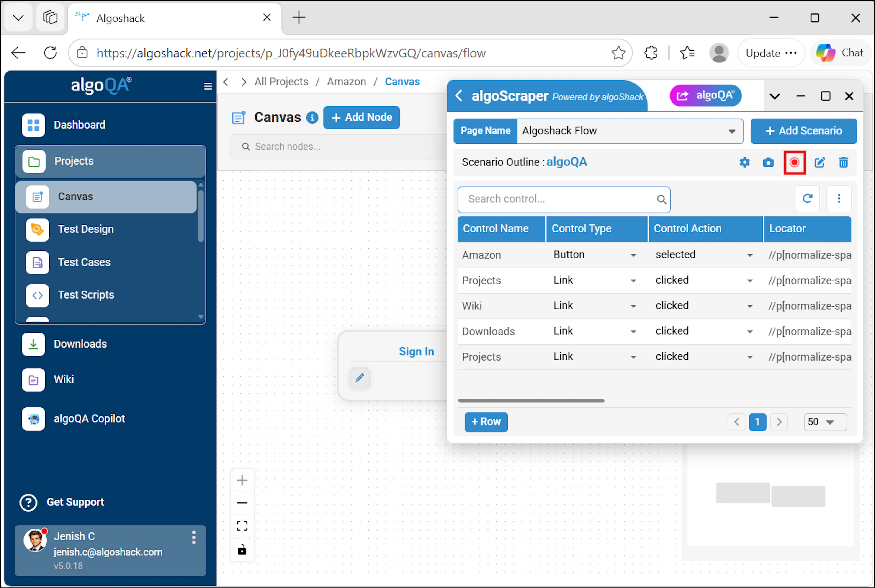Open Control Type dropdown for Amazon row

tap(633, 255)
